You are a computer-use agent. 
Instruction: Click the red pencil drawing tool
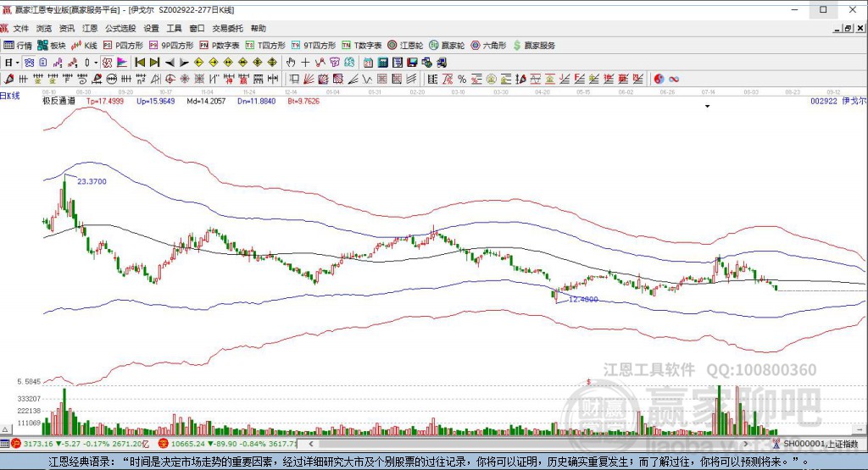pyautogui.click(x=8, y=79)
